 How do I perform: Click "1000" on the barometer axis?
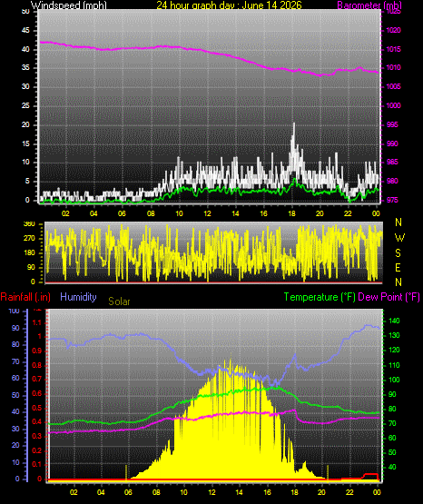(393, 105)
